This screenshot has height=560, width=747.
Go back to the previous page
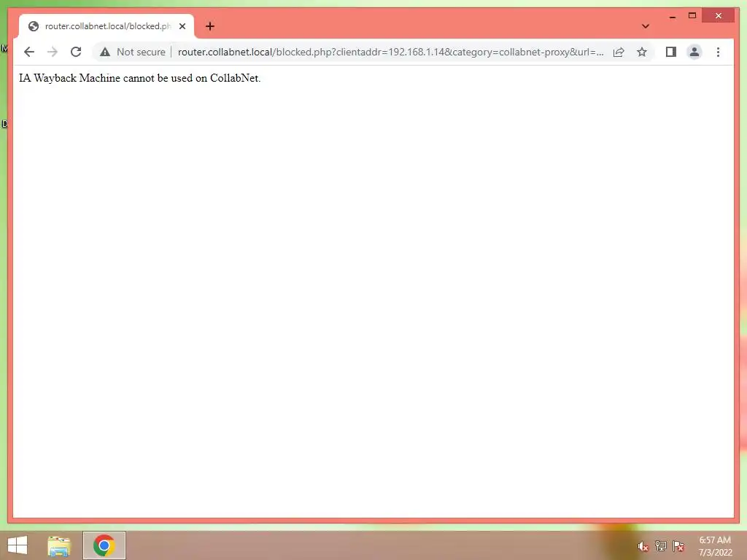pyautogui.click(x=29, y=52)
